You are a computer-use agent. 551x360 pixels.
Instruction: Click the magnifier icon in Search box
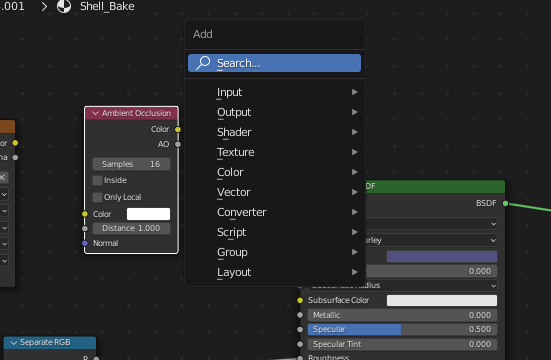[x=203, y=63]
